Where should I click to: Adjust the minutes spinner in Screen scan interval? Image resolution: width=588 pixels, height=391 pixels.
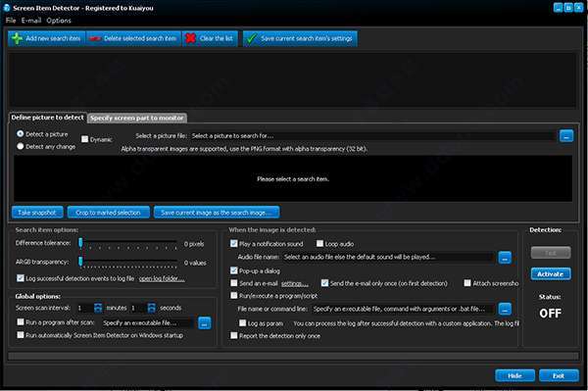tap(98, 308)
